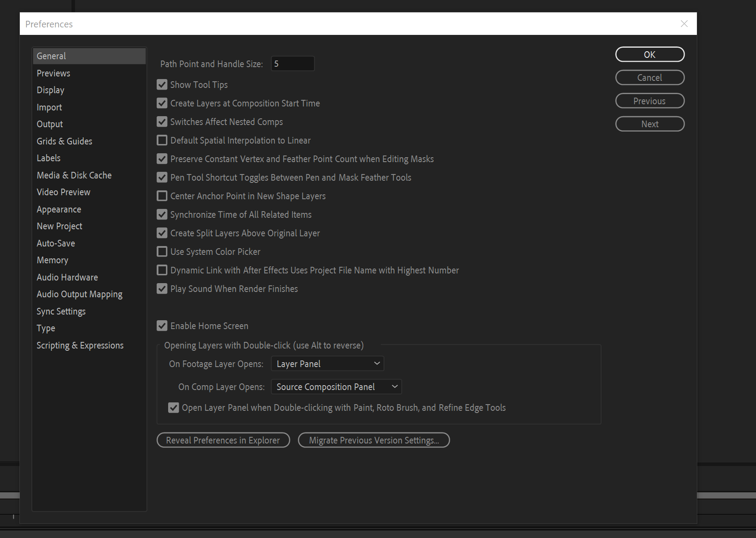Select the Auto-Save preferences category
Screen dimensions: 756x538
(56, 243)
